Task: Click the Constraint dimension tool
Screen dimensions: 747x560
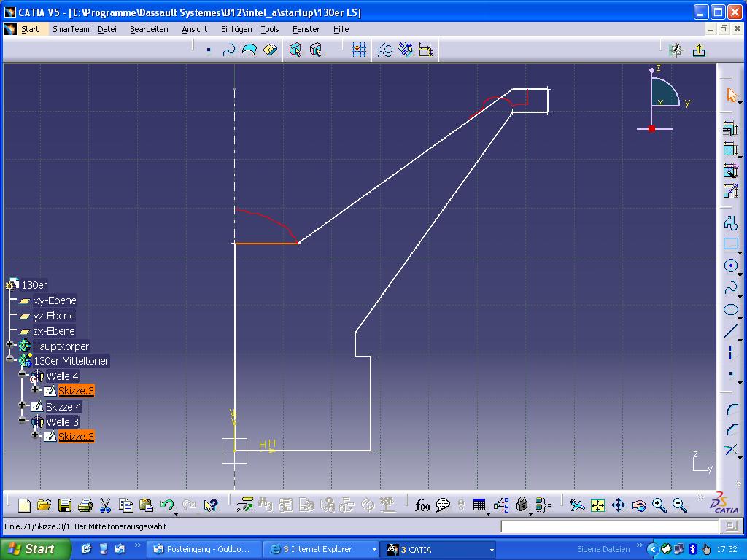Action: click(730, 149)
